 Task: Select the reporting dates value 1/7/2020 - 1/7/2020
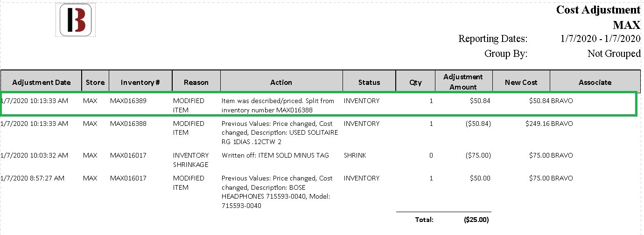tap(601, 38)
